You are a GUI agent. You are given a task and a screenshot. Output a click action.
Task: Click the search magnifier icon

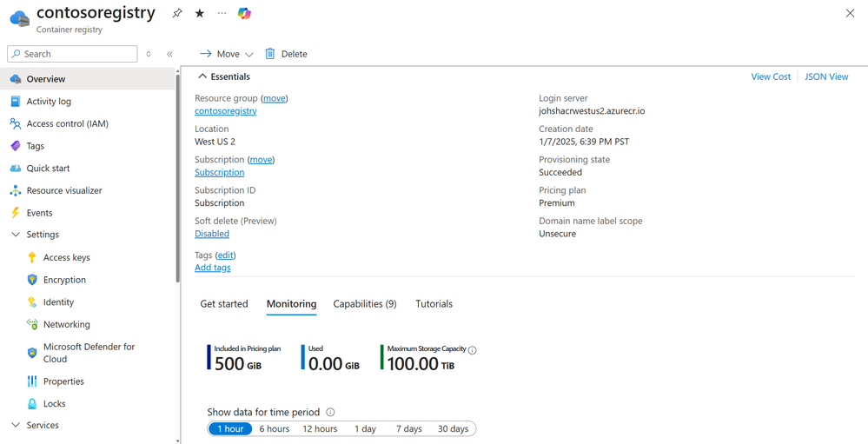coord(16,54)
